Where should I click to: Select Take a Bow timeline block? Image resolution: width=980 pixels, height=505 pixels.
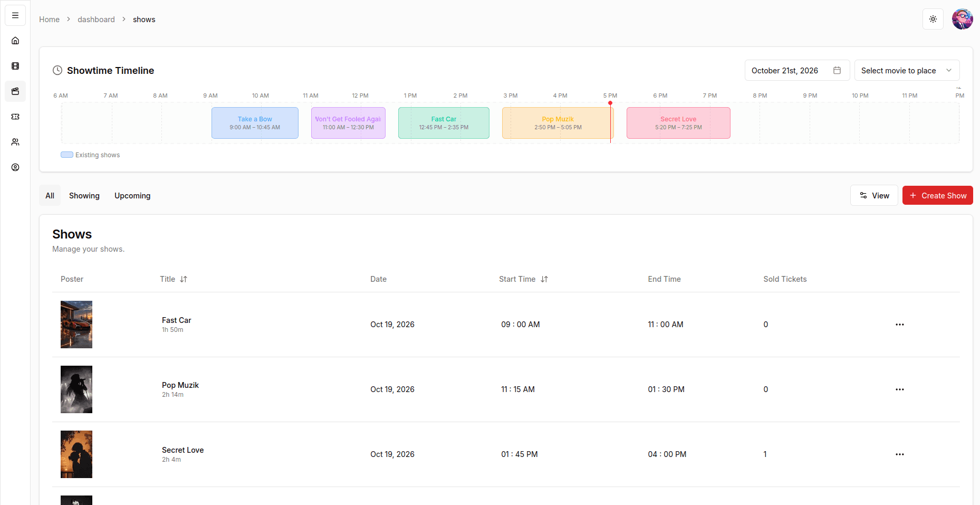[255, 123]
